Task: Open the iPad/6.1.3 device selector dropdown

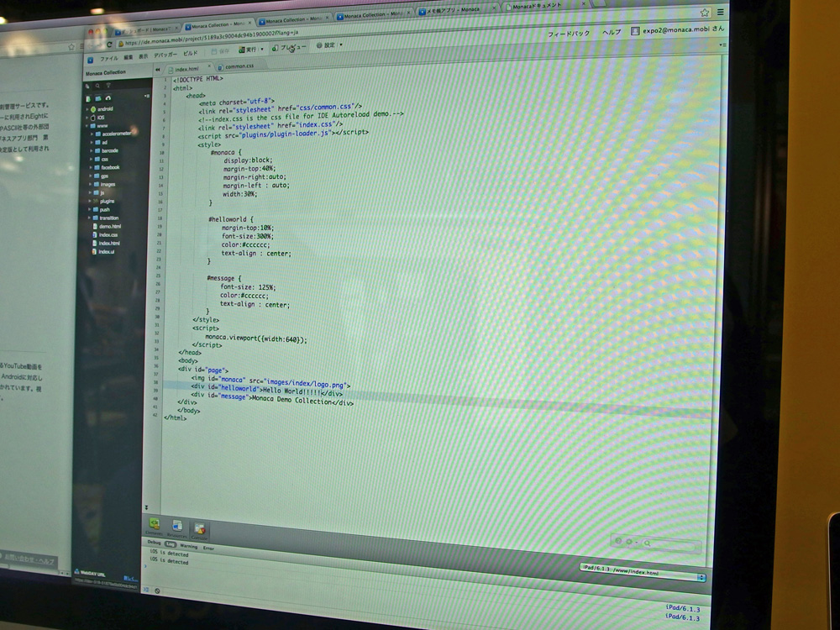Action: (643, 572)
